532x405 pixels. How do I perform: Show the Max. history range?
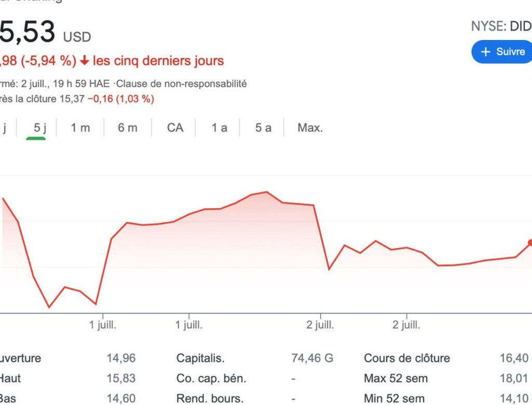pyautogui.click(x=310, y=128)
